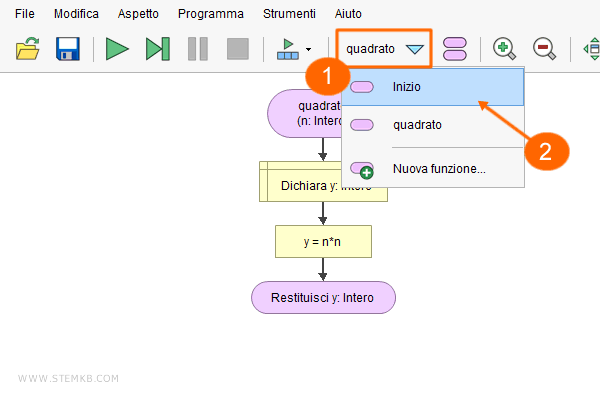Open the Modifica menu
This screenshot has width=600, height=403.
tap(76, 14)
